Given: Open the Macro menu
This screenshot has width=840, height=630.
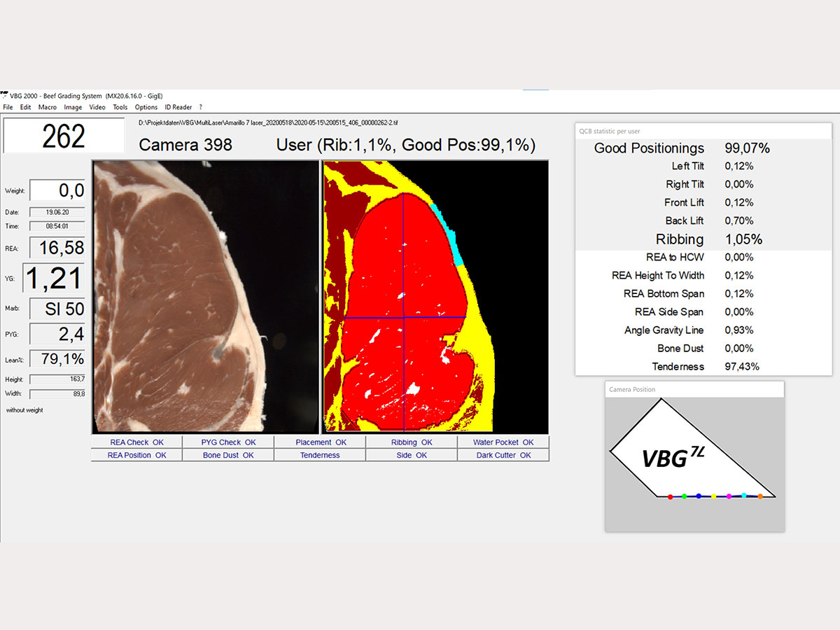Looking at the screenshot, I should 48,107.
